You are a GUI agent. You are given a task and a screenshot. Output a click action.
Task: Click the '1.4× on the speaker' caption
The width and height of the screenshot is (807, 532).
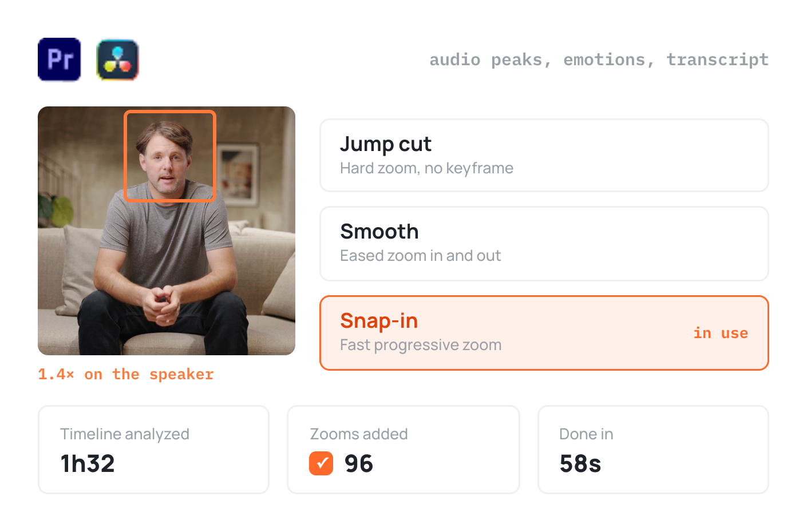[126, 375]
